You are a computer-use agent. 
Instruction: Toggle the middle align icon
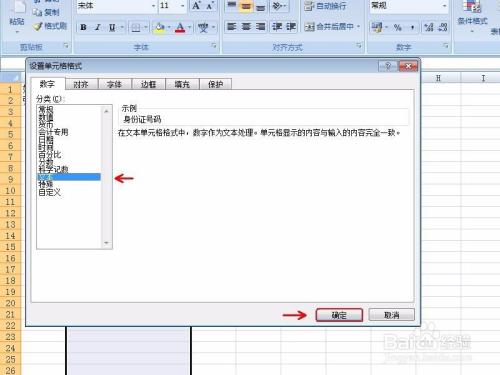(246, 6)
